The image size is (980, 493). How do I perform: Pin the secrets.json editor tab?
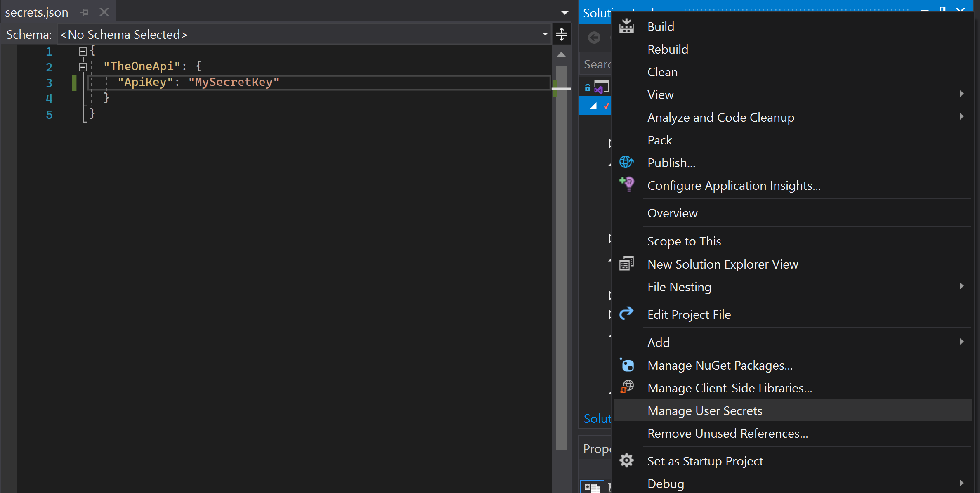tap(84, 12)
